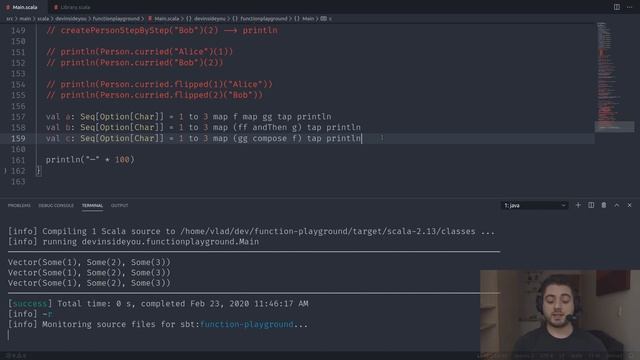Open the Debug Console panel tab
Screen dimensions: 640x360
click(x=56, y=206)
